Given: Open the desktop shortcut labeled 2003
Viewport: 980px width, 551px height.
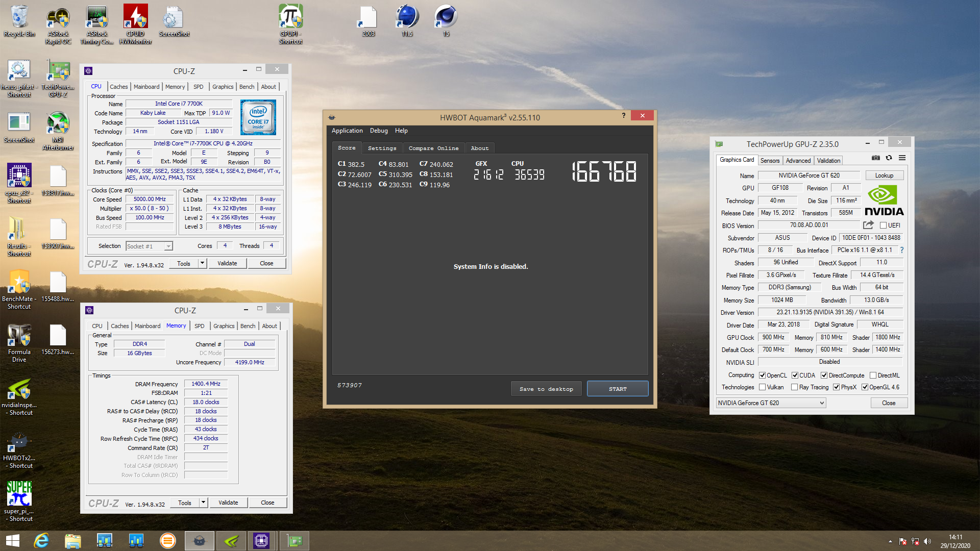Looking at the screenshot, I should (x=369, y=20).
